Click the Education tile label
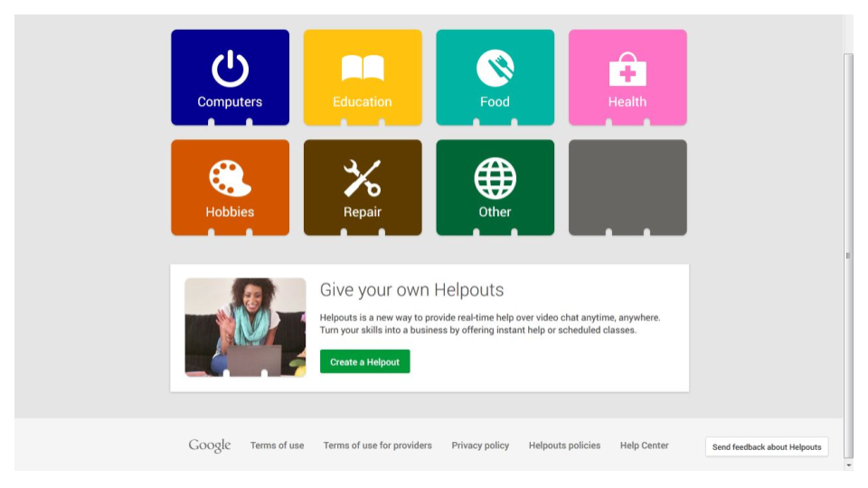Screen dimensions: 868x488 coord(363,102)
